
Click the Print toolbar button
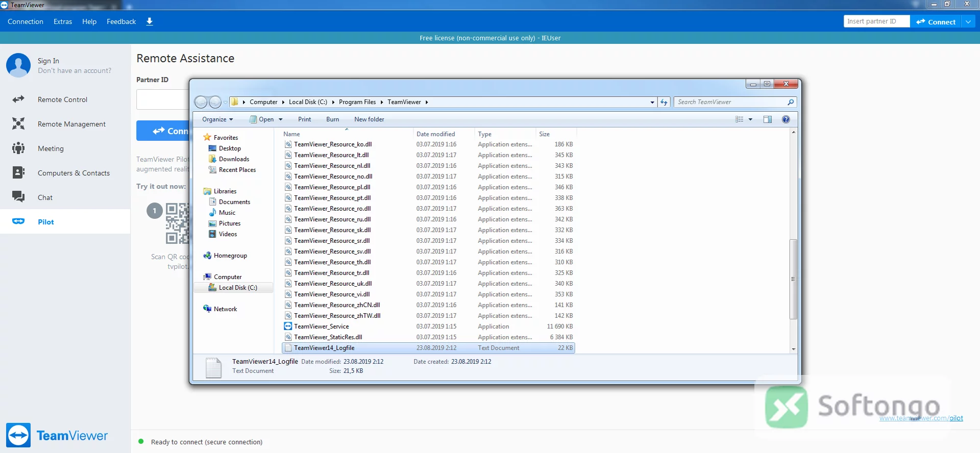tap(305, 119)
